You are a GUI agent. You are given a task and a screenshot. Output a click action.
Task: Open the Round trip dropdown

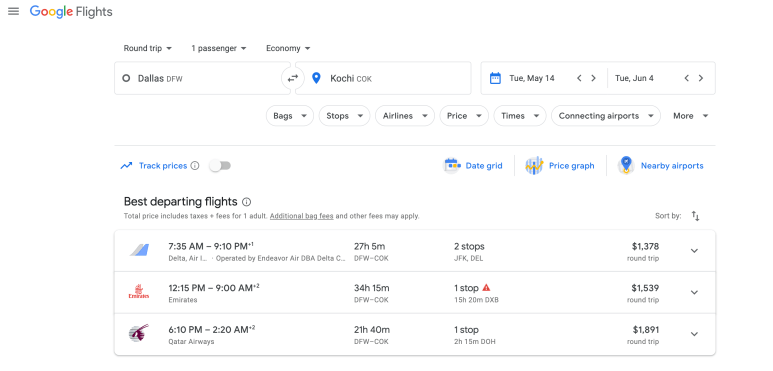tap(147, 48)
